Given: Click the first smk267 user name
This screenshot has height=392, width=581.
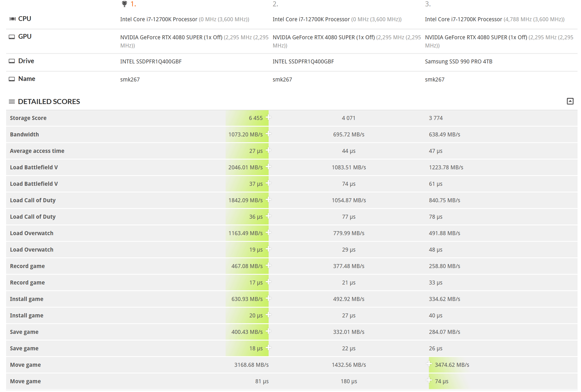Looking at the screenshot, I should point(130,80).
